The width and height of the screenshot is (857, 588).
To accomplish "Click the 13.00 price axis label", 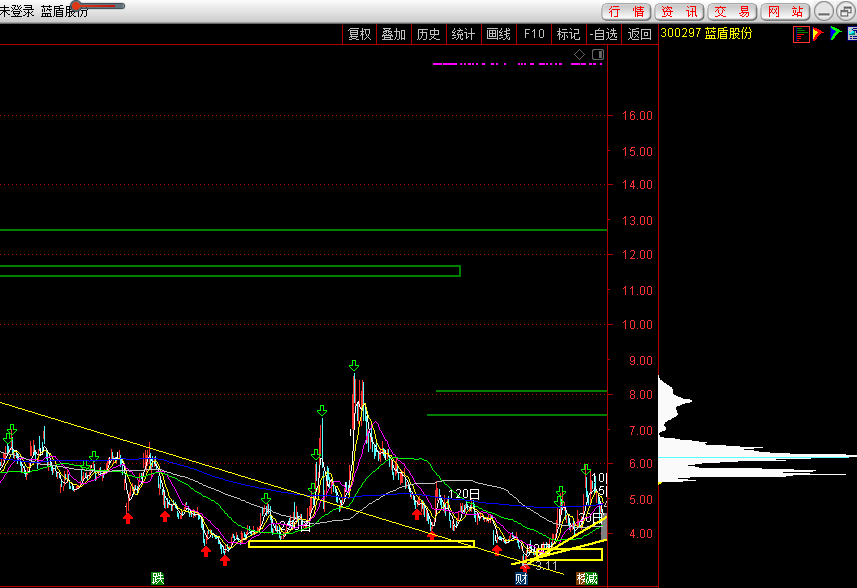I will tap(637, 221).
